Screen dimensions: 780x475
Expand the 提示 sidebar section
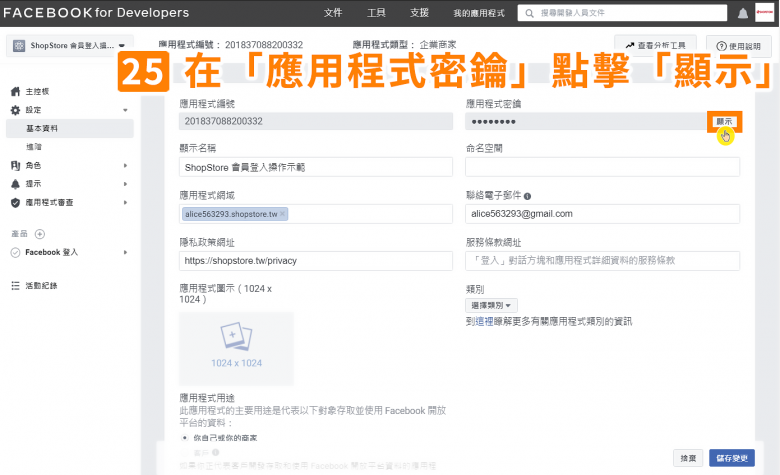125,184
